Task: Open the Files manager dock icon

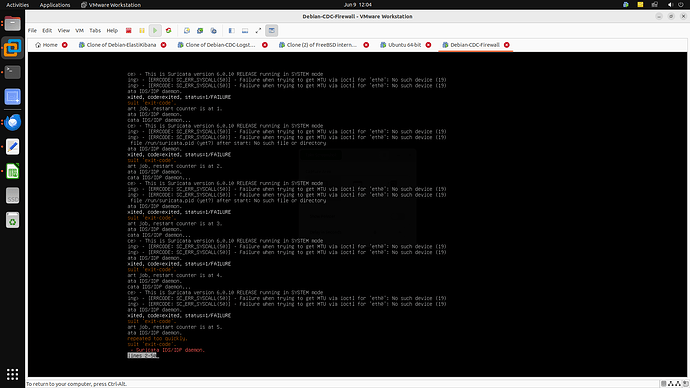Action: 12,23
